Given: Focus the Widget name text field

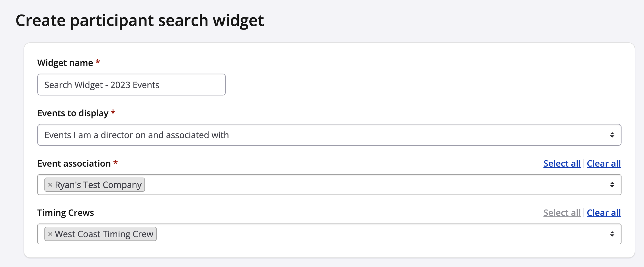Looking at the screenshot, I should 132,85.
